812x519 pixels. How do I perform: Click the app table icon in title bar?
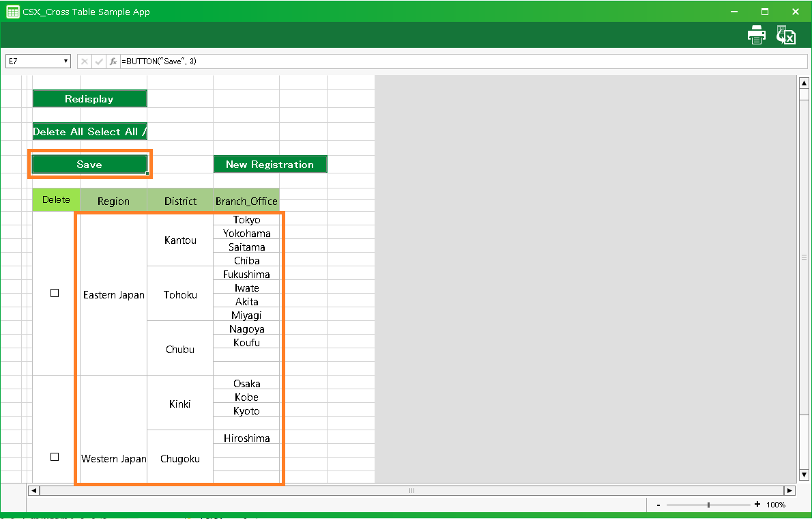(12, 12)
